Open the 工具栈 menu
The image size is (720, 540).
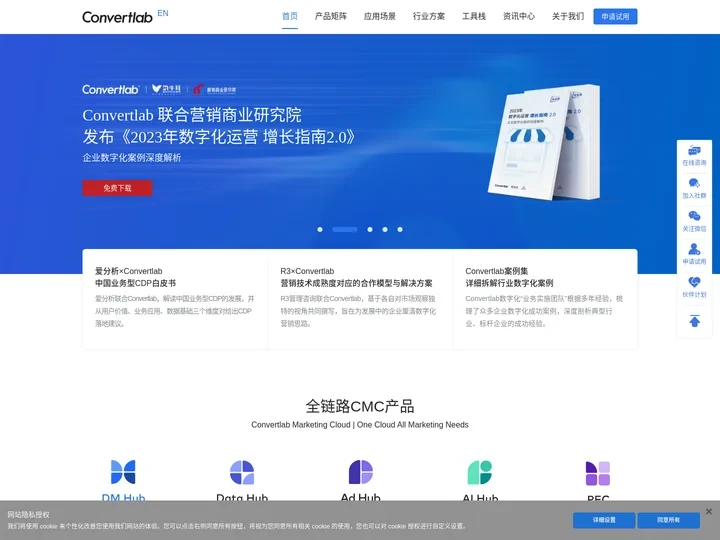[x=474, y=17]
